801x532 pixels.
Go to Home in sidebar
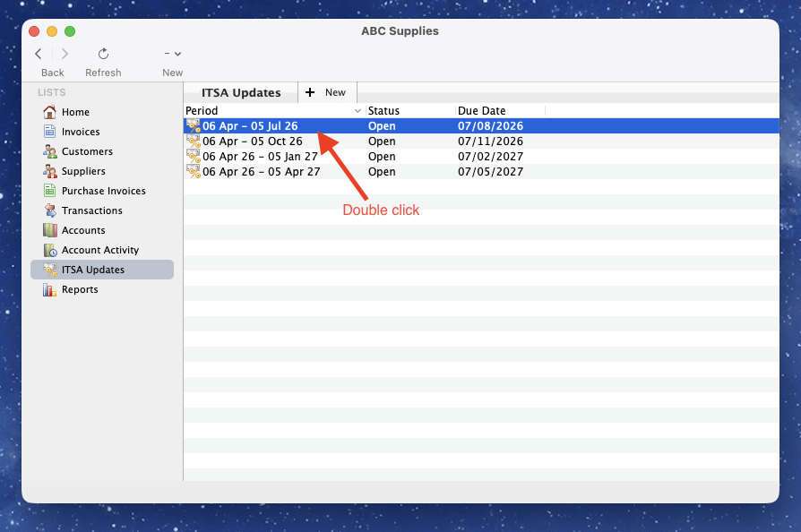[75, 112]
